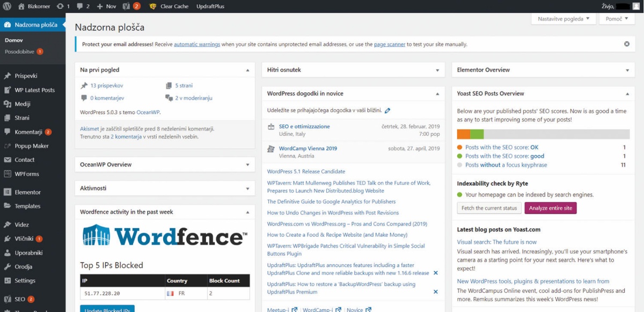Click the Templates folder icon in sidebar

pyautogui.click(x=7, y=206)
